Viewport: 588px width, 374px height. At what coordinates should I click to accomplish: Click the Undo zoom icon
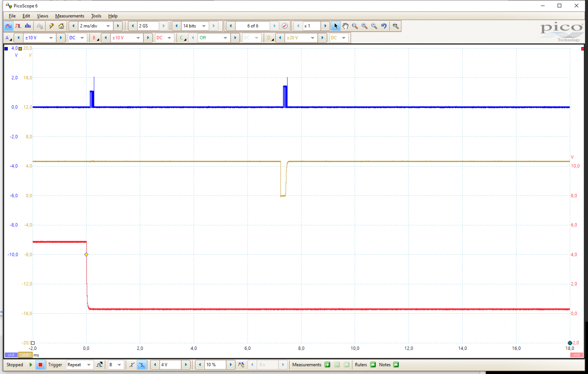(384, 26)
